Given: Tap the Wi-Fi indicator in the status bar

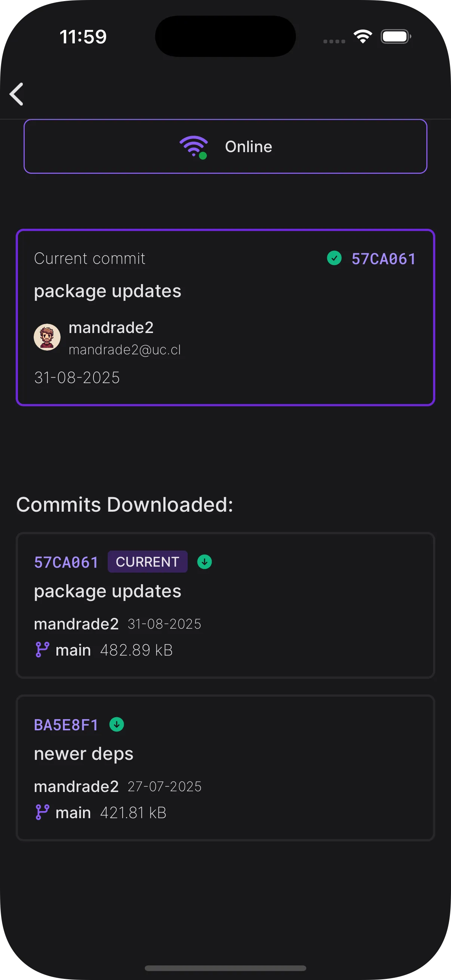Looking at the screenshot, I should 363,37.
